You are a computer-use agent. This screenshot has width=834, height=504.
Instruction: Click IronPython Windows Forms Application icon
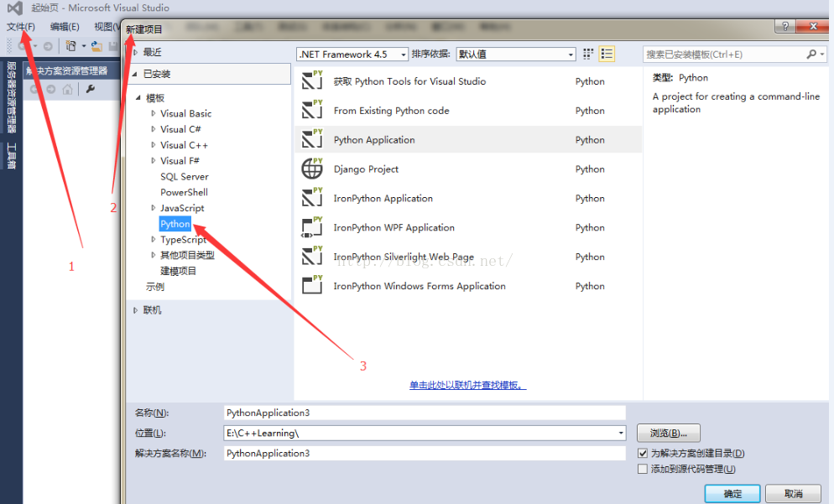point(312,285)
